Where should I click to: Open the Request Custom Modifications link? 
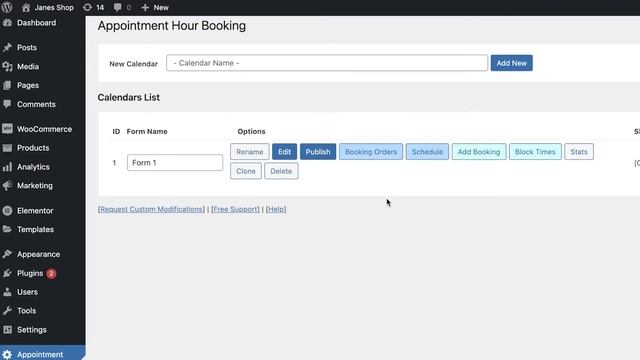click(151, 209)
